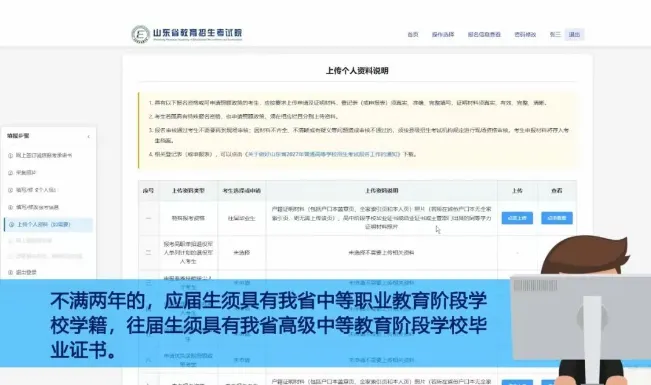Screen dimensions: 651x385
Task: Click blue 上传 button for row 一
Action: tap(517, 218)
